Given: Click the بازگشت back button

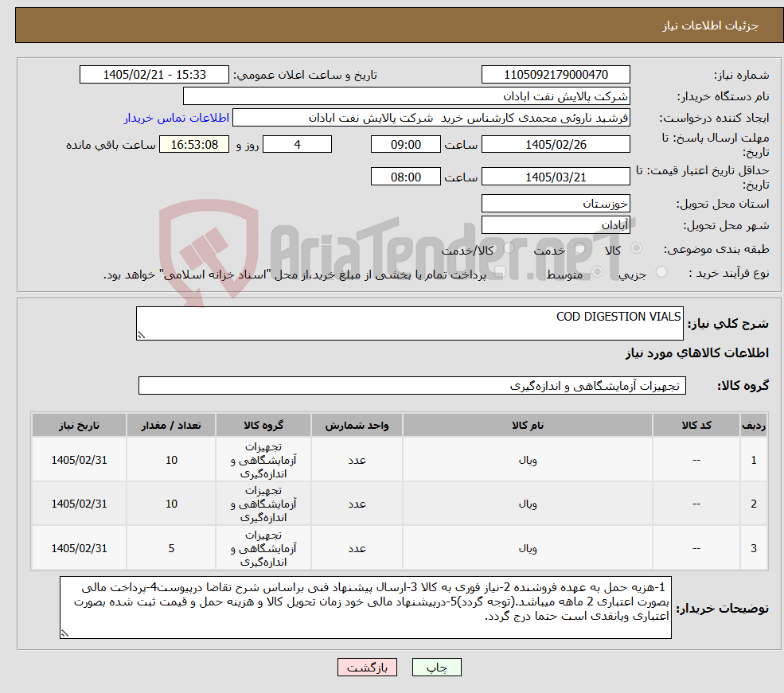Looking at the screenshot, I should click(x=367, y=668).
